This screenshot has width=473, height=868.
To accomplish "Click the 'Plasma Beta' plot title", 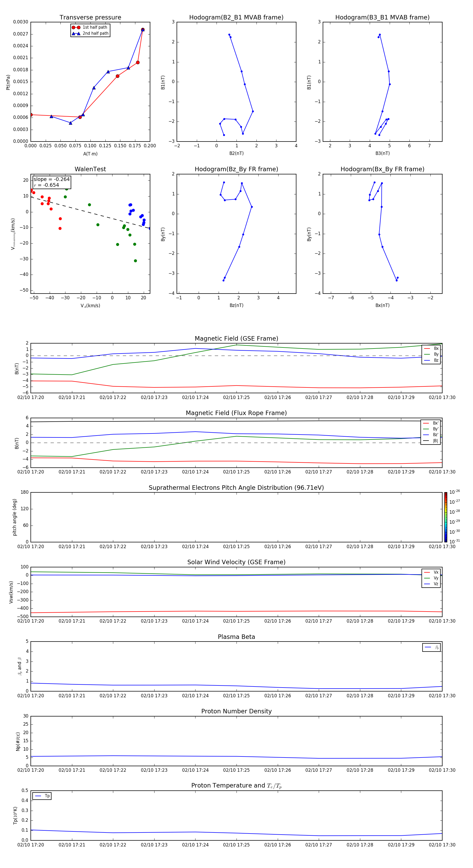I will (236, 637).
